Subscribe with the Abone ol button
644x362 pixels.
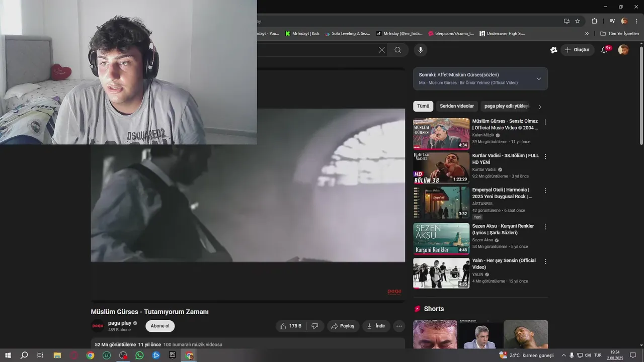pyautogui.click(x=160, y=326)
